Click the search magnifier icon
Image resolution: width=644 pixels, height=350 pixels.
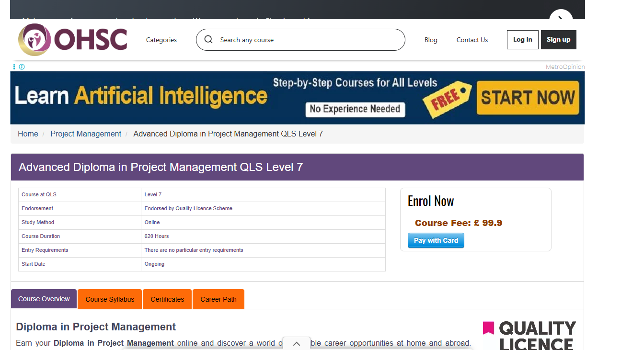pyautogui.click(x=208, y=40)
